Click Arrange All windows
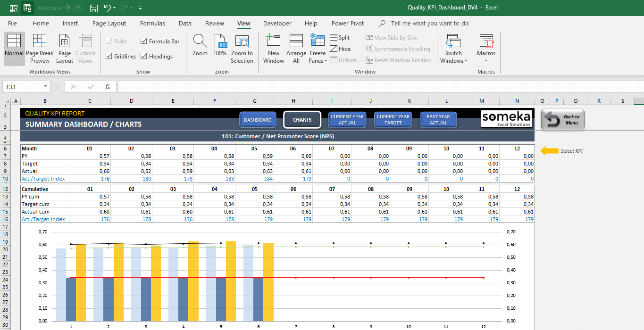 (296, 47)
